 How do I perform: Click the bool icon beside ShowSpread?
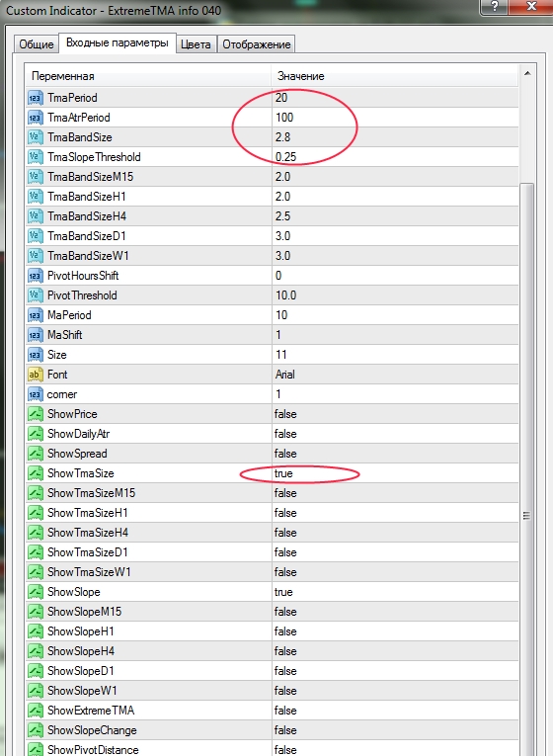[36, 454]
